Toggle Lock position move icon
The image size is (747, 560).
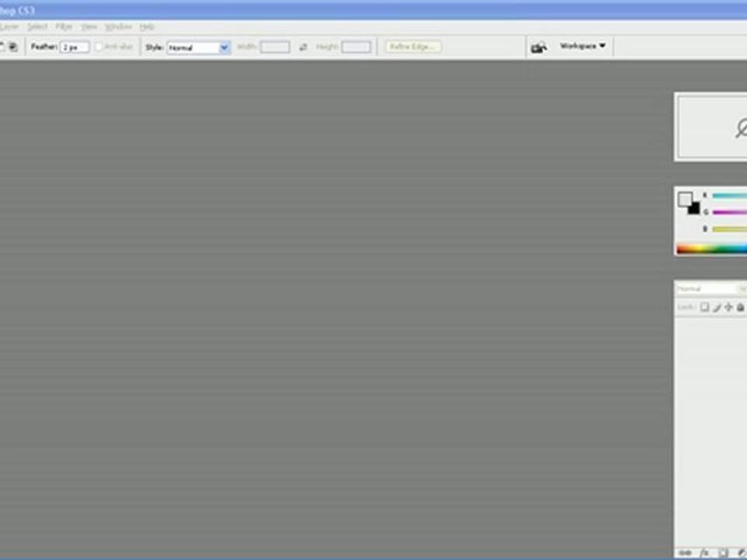(728, 308)
